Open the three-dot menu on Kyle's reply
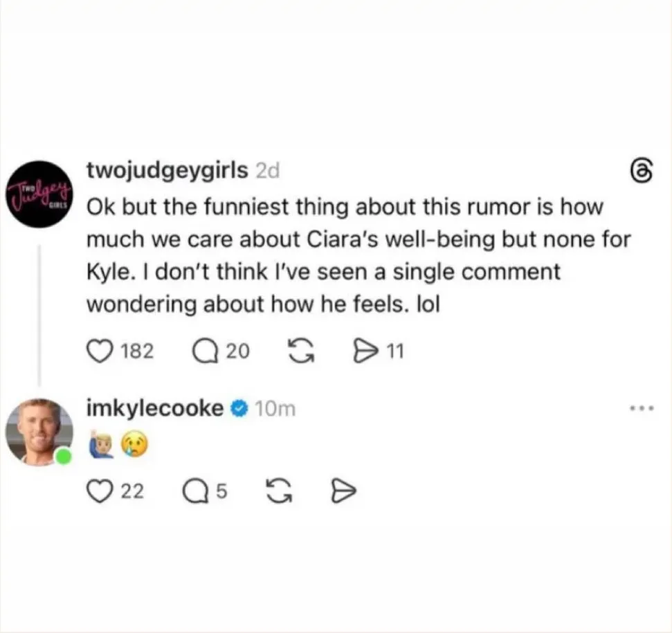Screen dimensions: 672x633 (643, 408)
